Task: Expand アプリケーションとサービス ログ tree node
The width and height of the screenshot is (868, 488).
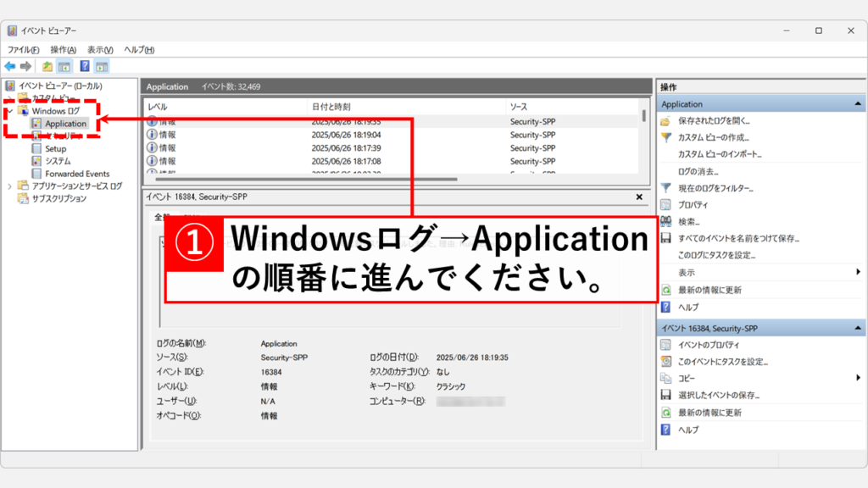Action: click(10, 186)
